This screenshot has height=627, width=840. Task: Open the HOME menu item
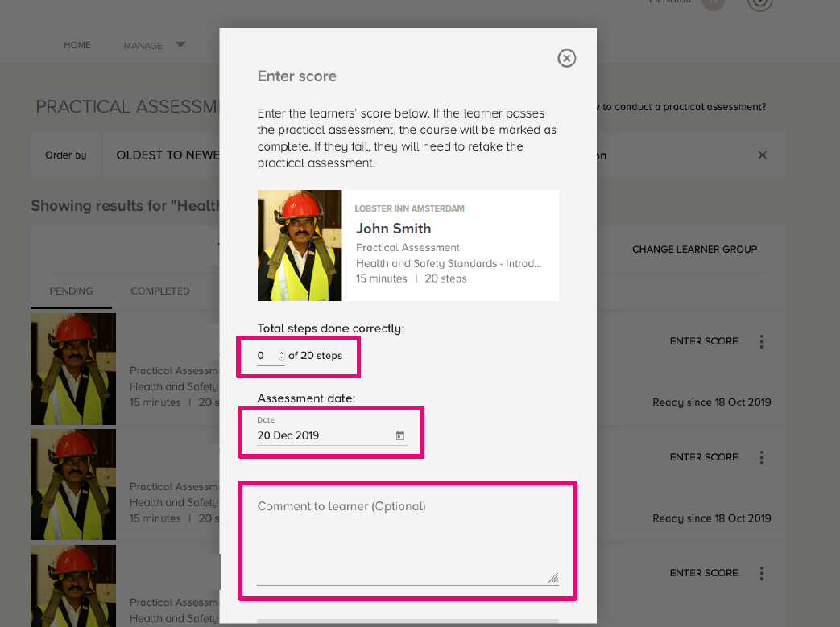pos(77,45)
